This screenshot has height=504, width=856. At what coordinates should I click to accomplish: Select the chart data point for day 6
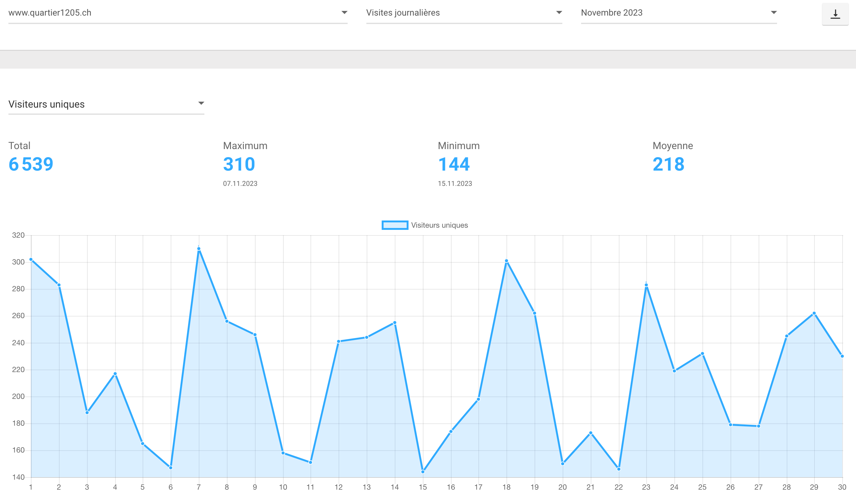171,468
